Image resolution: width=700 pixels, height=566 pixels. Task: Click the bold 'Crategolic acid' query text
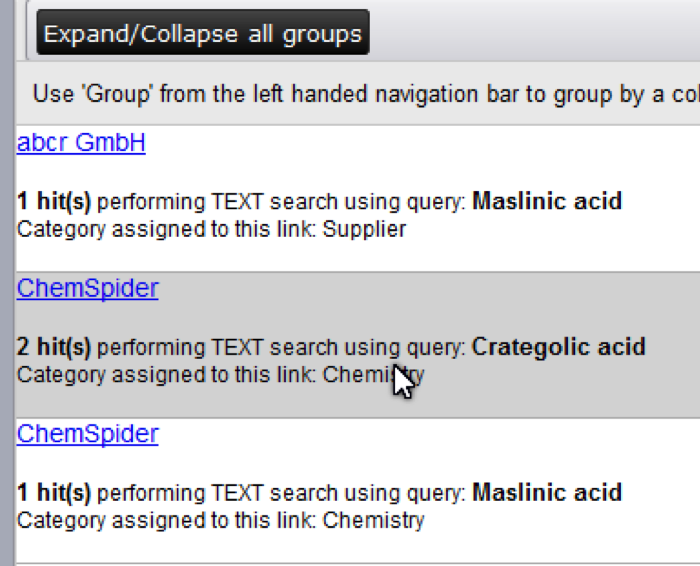pos(558,347)
